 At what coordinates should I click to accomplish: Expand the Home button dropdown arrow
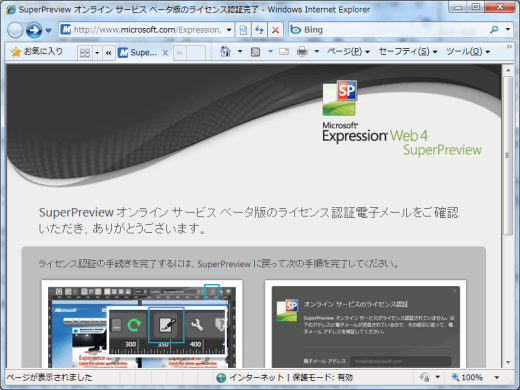pyautogui.click(x=240, y=51)
